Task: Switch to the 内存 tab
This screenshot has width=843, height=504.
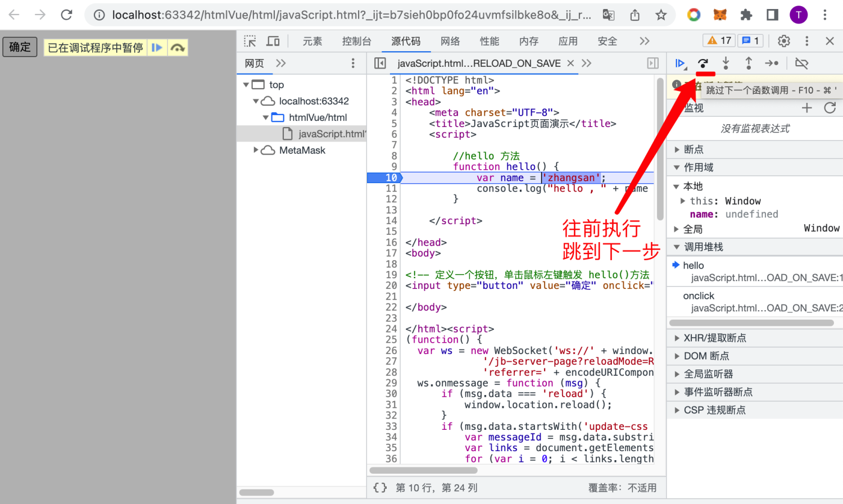Action: [x=529, y=41]
